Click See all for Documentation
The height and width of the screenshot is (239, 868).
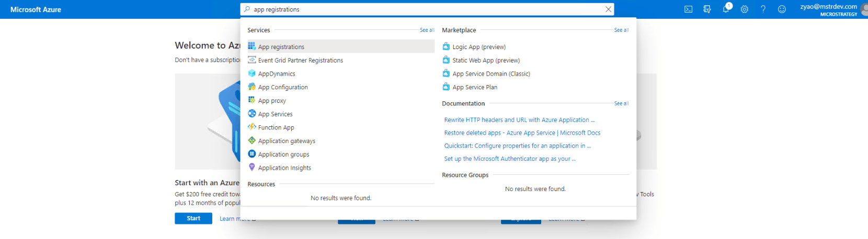point(621,103)
